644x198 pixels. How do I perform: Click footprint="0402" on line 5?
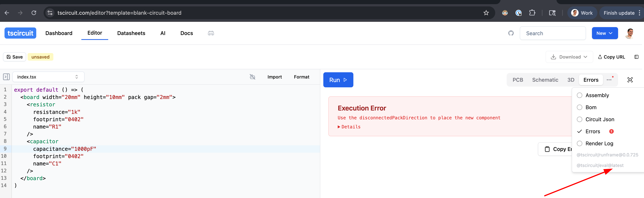(x=58, y=119)
